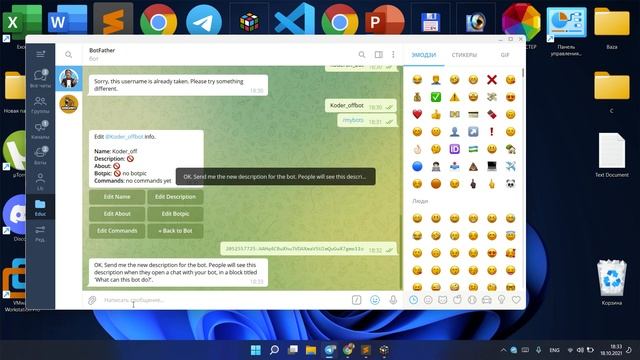Select the active 'Educ' folder in sidebar
640x360 pixels.
point(40,207)
